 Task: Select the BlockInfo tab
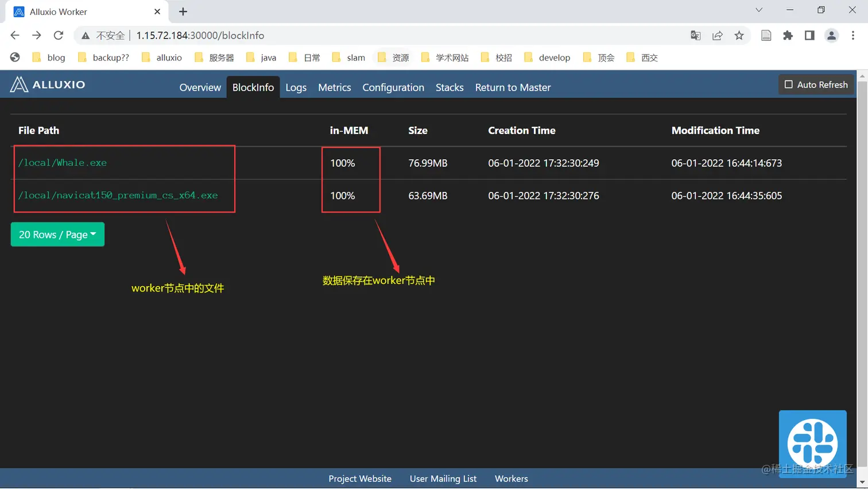point(253,87)
